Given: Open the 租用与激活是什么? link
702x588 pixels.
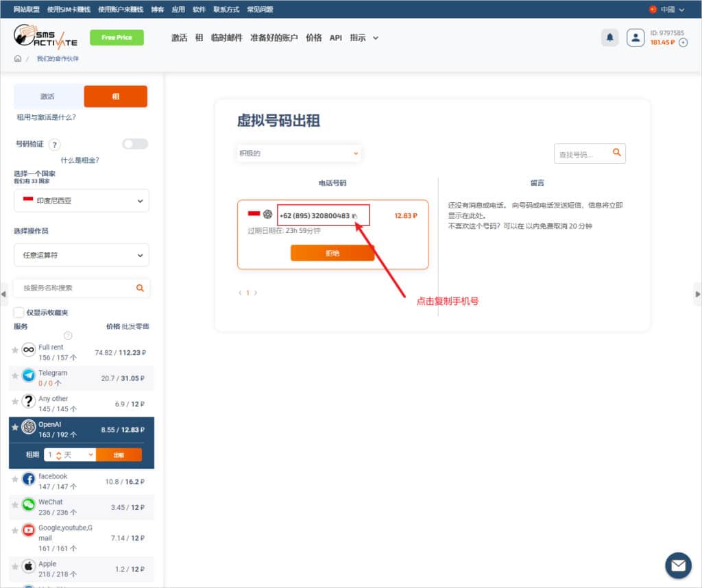Looking at the screenshot, I should (46, 117).
